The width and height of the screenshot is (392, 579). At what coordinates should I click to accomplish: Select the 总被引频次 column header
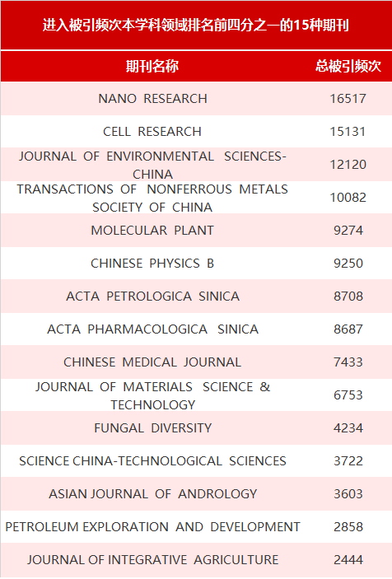click(348, 66)
